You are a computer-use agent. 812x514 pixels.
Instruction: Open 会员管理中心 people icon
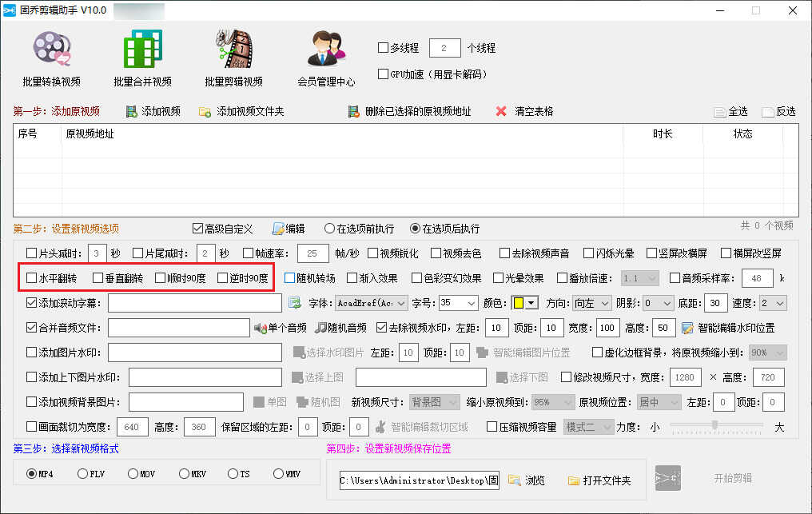pos(326,49)
